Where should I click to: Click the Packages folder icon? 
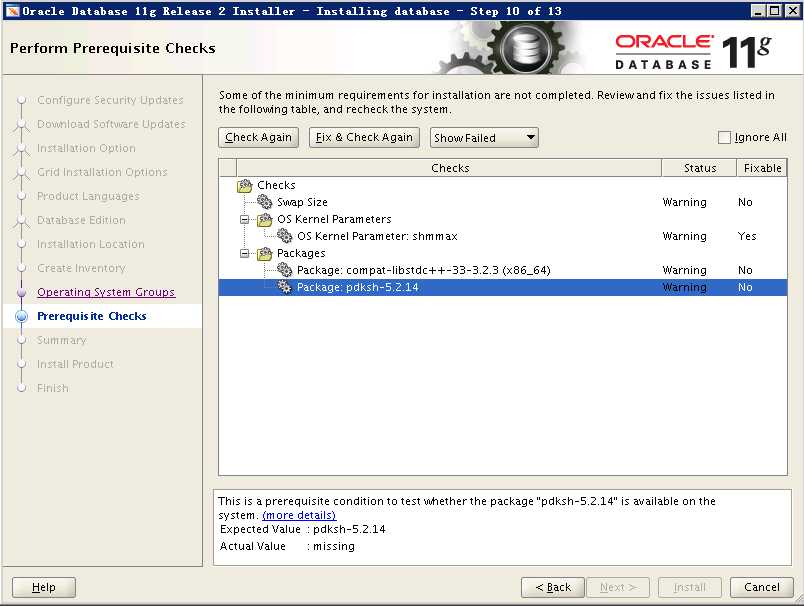click(x=265, y=253)
